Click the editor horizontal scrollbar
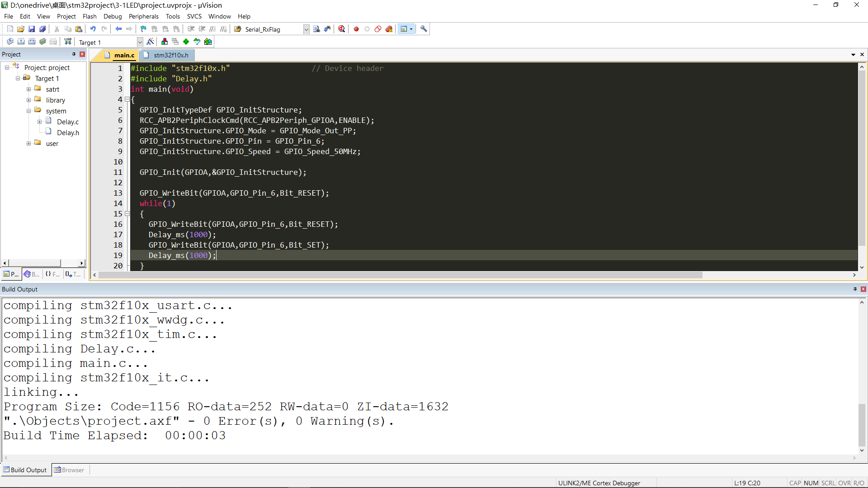 pyautogui.click(x=400, y=275)
